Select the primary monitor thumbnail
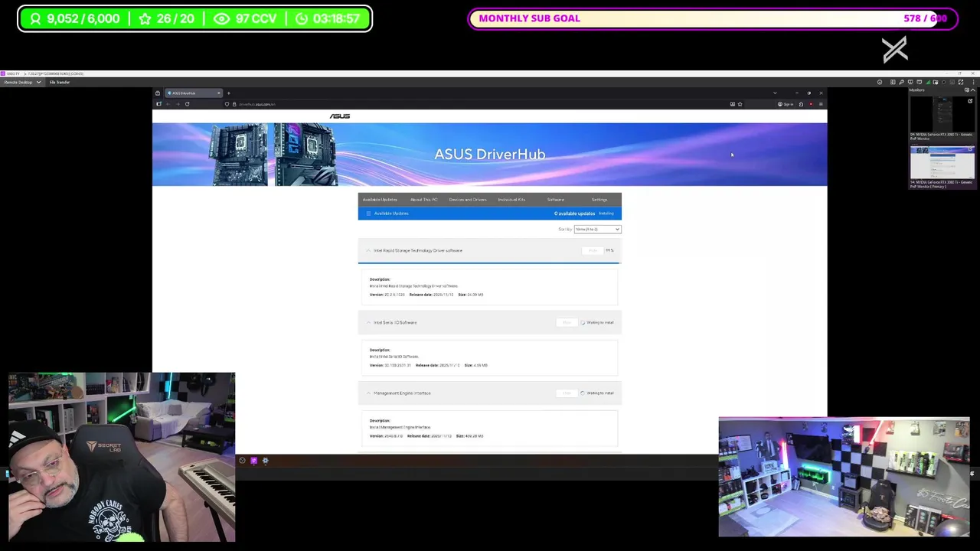 [942, 162]
